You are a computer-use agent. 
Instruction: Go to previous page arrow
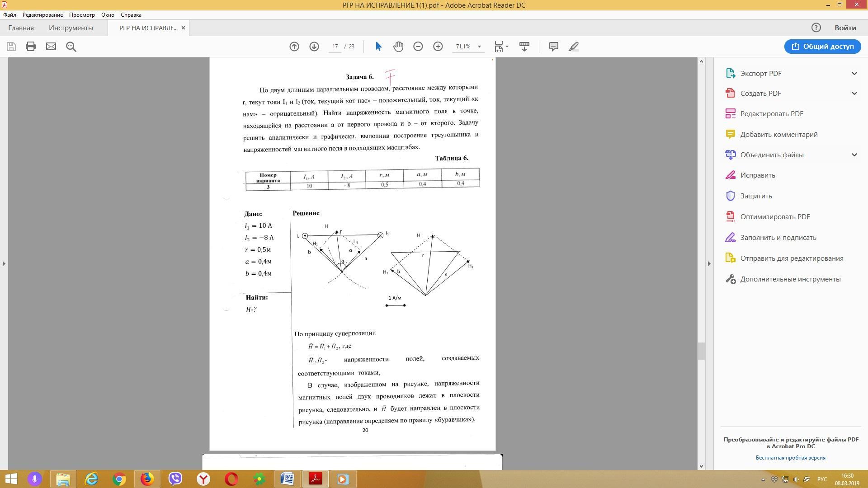(294, 47)
